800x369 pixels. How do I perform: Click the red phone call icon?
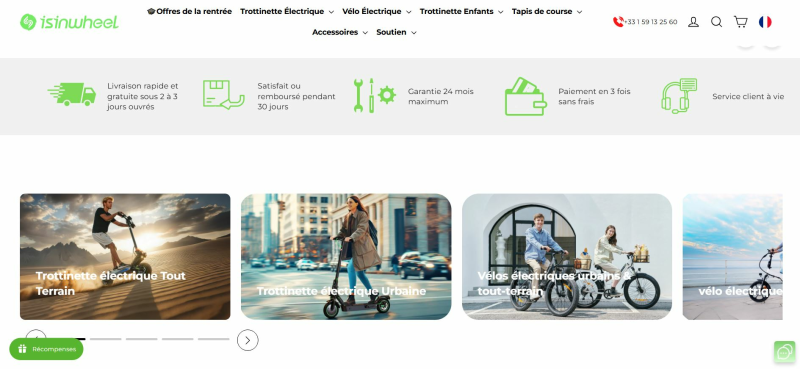(x=618, y=21)
